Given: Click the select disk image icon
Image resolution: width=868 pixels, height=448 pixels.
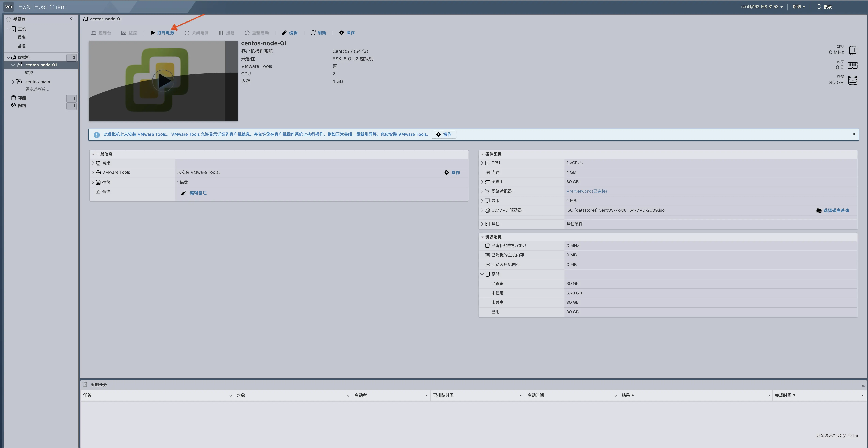Looking at the screenshot, I should 819,210.
